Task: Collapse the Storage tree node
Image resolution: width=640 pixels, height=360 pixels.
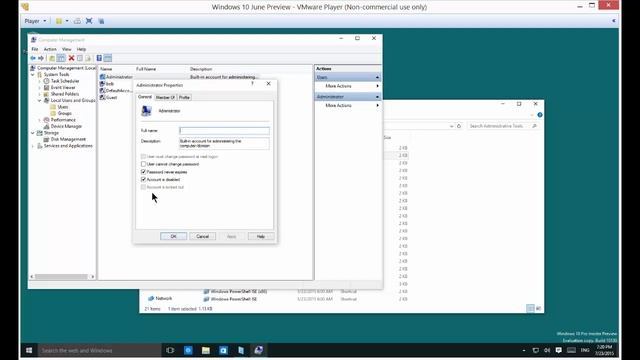Action: tap(33, 133)
